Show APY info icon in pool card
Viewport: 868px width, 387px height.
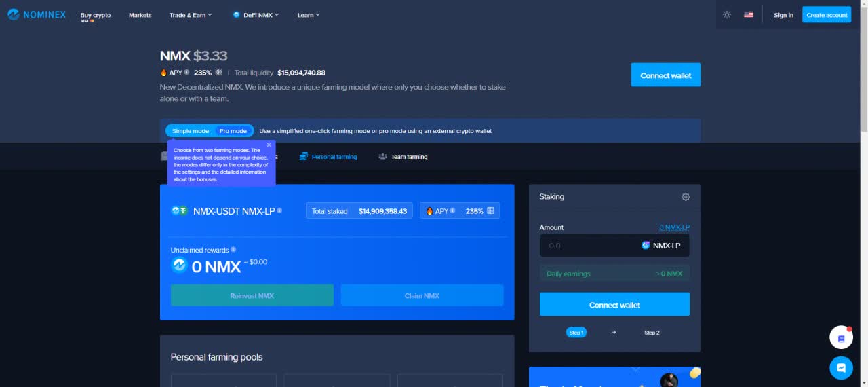(x=453, y=210)
